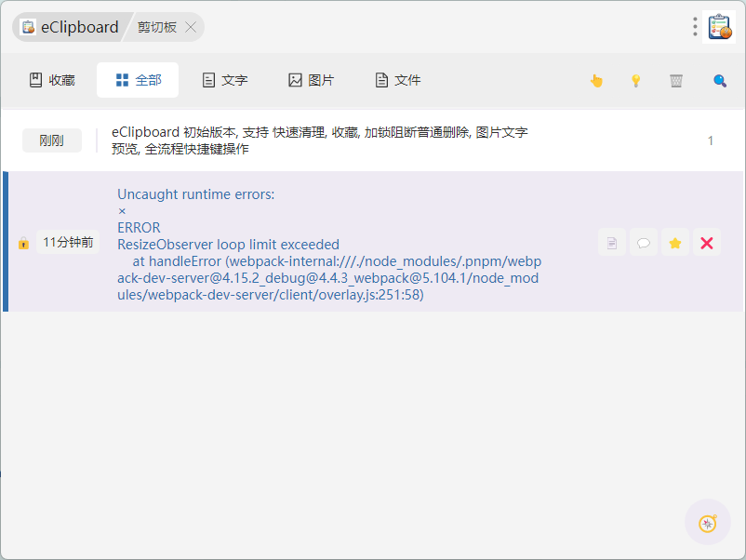Switch to the 收藏 tab

click(52, 80)
